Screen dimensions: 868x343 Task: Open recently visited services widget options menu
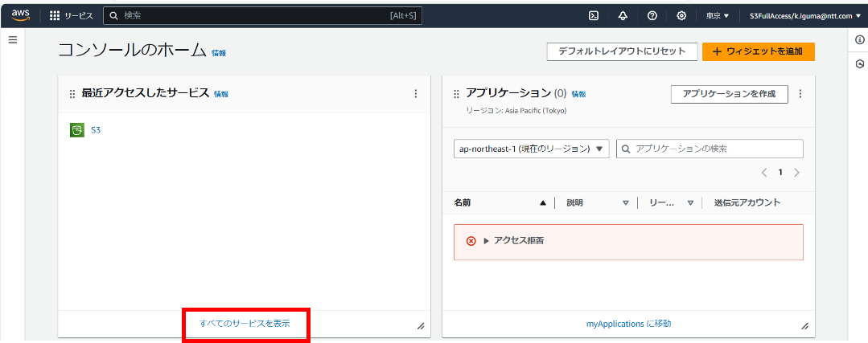(x=416, y=94)
